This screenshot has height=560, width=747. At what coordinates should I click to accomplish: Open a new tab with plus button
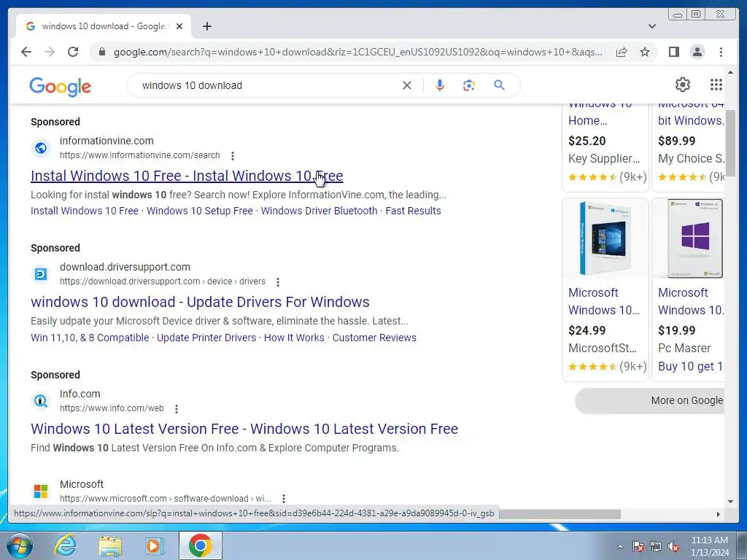tap(206, 26)
